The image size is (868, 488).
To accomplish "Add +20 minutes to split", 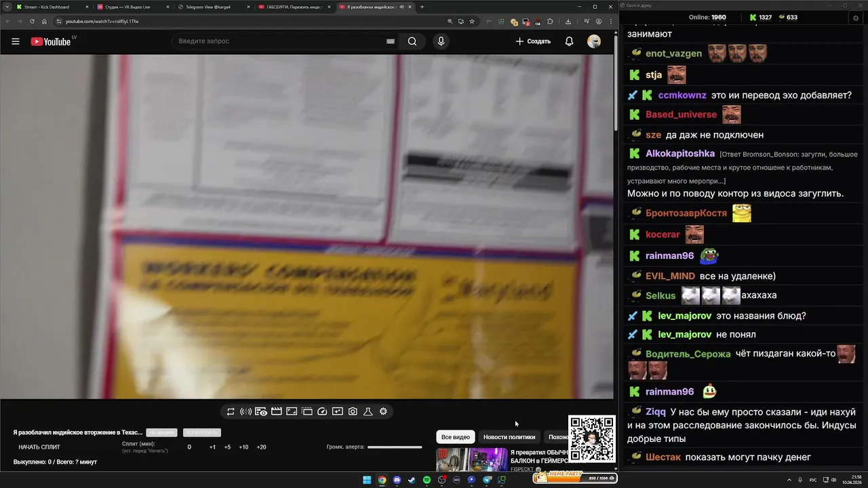I will [x=261, y=447].
